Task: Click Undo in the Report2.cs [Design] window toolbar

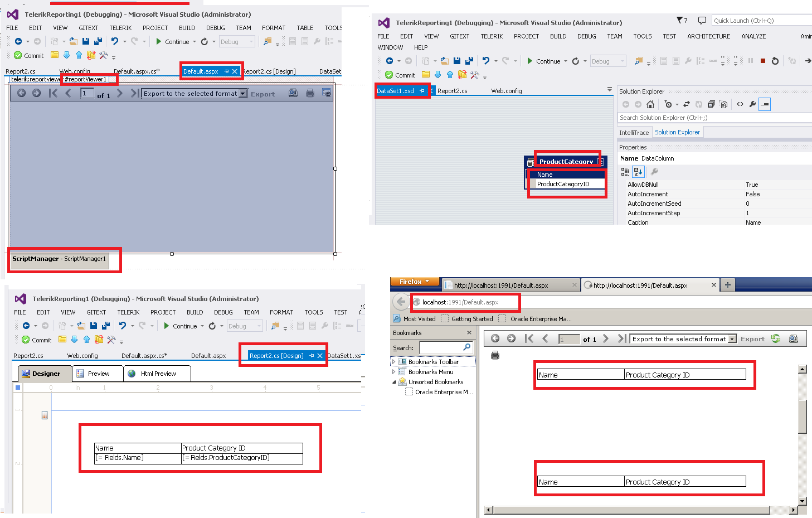Action: tap(123, 326)
